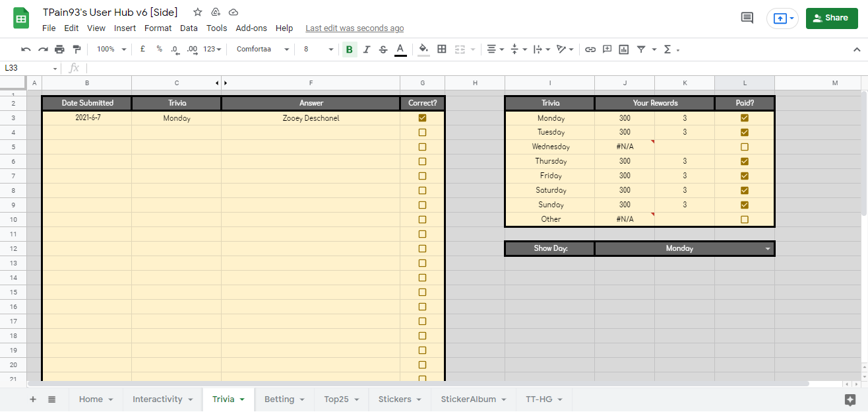Open the File menu

49,28
